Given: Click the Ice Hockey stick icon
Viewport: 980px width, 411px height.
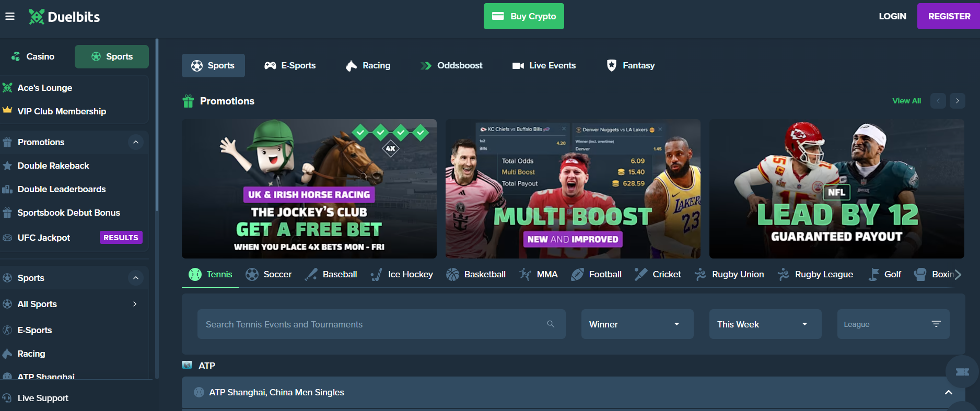Looking at the screenshot, I should click(377, 274).
